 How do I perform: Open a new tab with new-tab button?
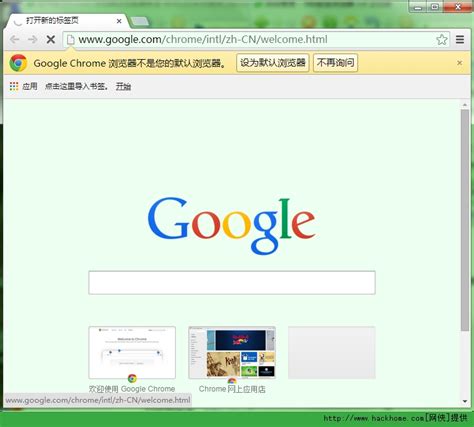point(140,21)
